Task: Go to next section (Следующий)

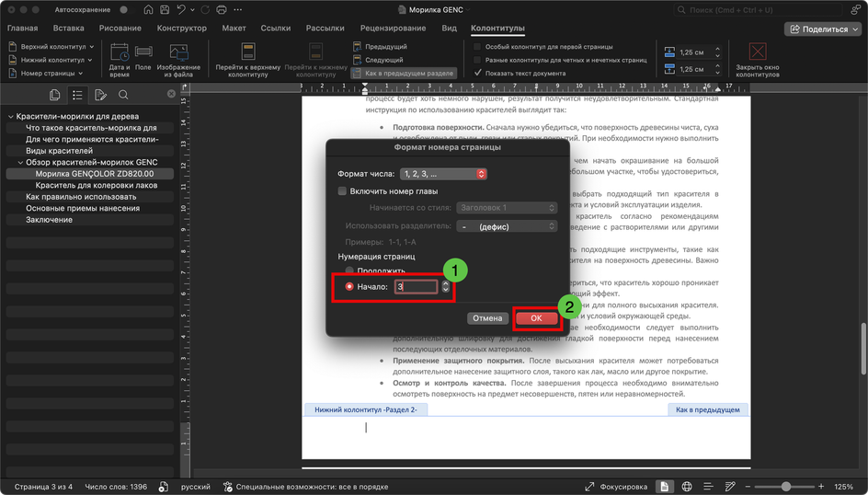Action: [379, 60]
